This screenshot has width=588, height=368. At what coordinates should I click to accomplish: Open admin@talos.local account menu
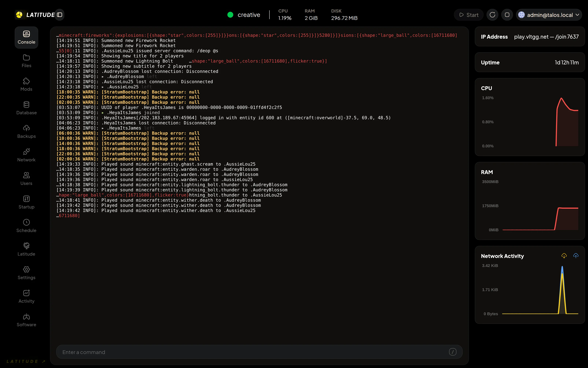[549, 15]
